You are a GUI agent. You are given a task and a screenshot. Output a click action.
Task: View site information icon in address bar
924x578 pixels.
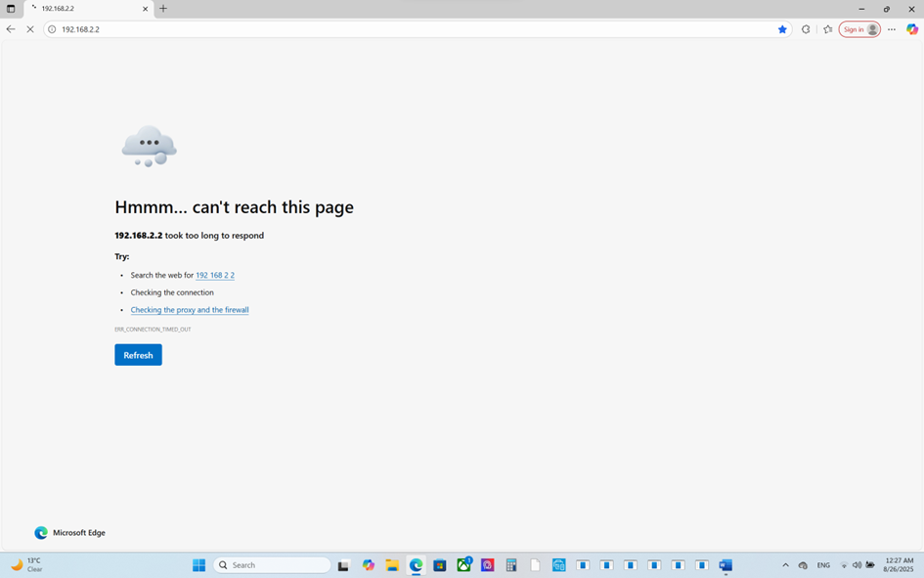(x=52, y=29)
